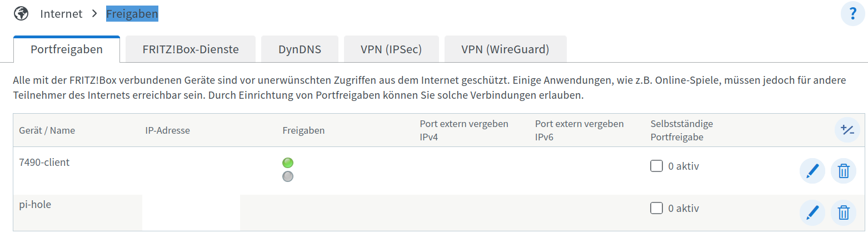Select the VPN (IPSec) tab
Viewport: 868px width, 233px height.
point(391,49)
